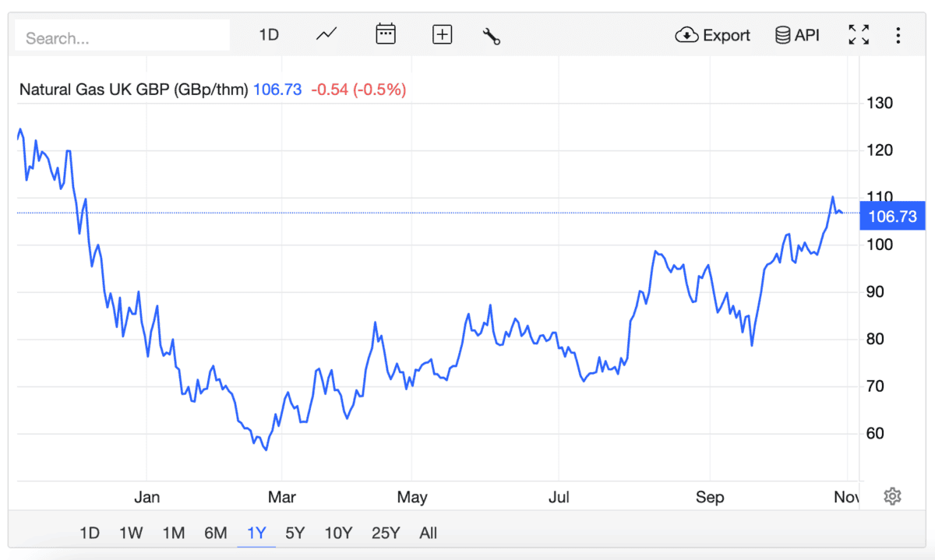935x560 pixels.
Task: Open chart settings gear icon
Action: tap(893, 496)
